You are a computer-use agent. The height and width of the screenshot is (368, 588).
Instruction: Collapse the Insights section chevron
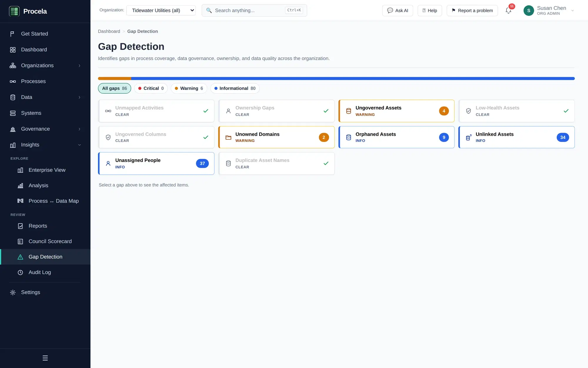[x=79, y=145]
